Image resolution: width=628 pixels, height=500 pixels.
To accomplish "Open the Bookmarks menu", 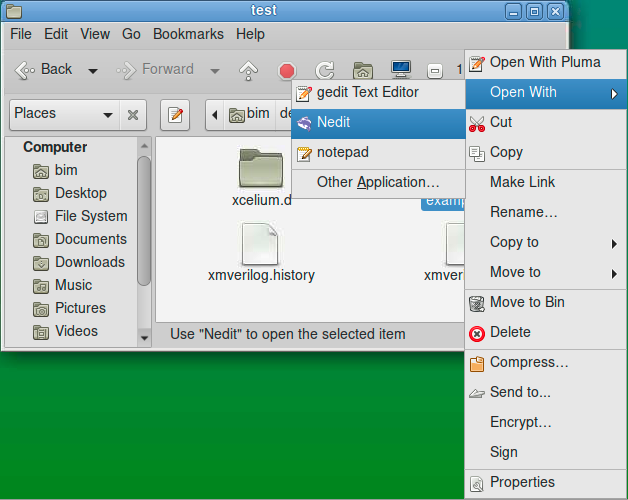I will click(187, 34).
